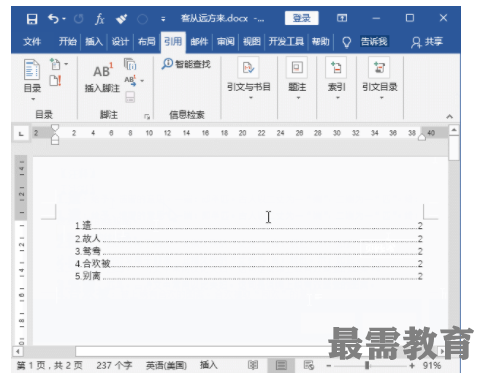The image size is (480, 383).
Task: Click the Next Footnote icon
Action: [x=130, y=81]
